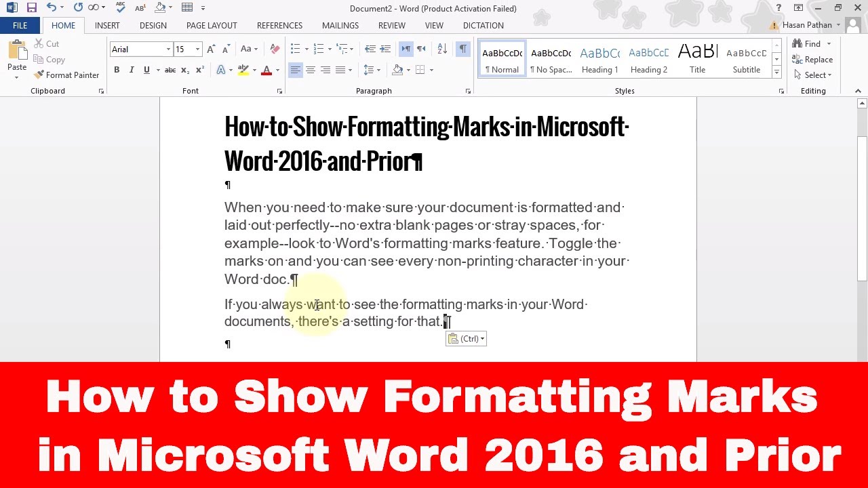Viewport: 868px width, 488px height.
Task: Click the Word application icon in title bar
Action: click(x=12, y=8)
